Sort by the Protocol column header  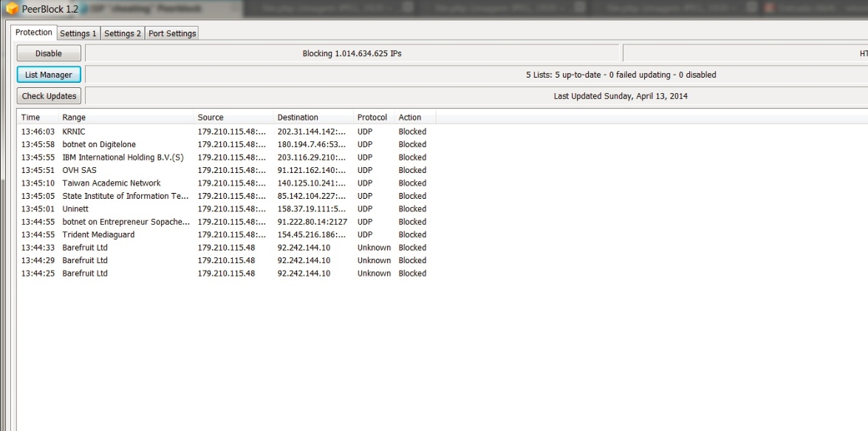point(374,117)
